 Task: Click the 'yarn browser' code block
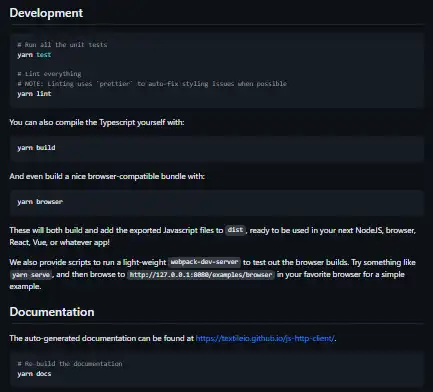pyautogui.click(x=217, y=202)
